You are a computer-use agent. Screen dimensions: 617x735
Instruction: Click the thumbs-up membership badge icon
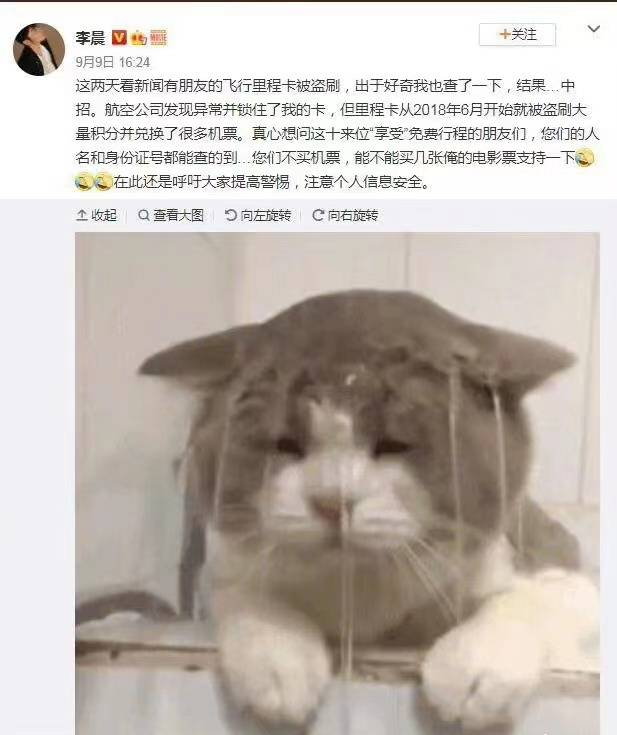(138, 38)
